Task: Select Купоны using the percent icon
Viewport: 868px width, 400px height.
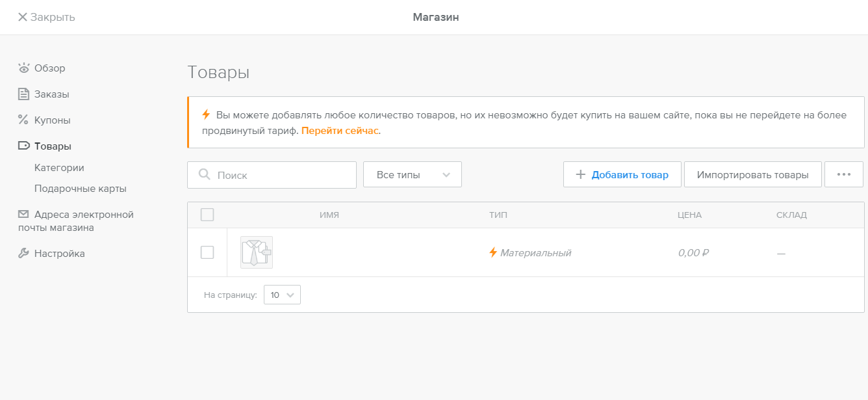Action: [22, 120]
